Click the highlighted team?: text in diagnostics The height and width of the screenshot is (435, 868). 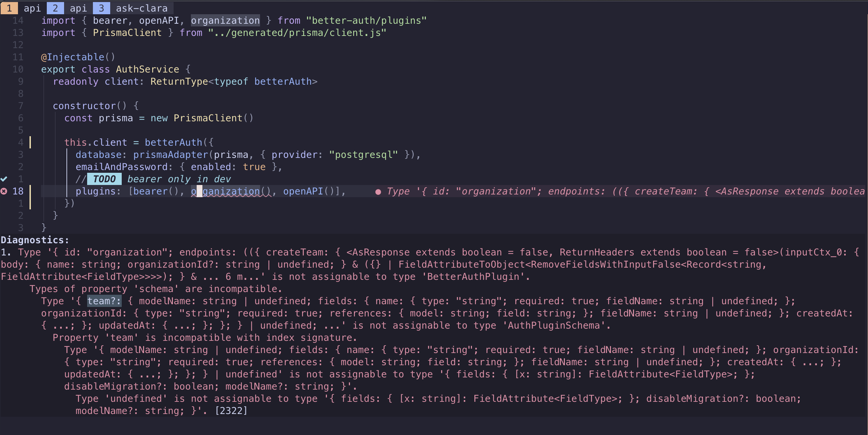pos(104,301)
